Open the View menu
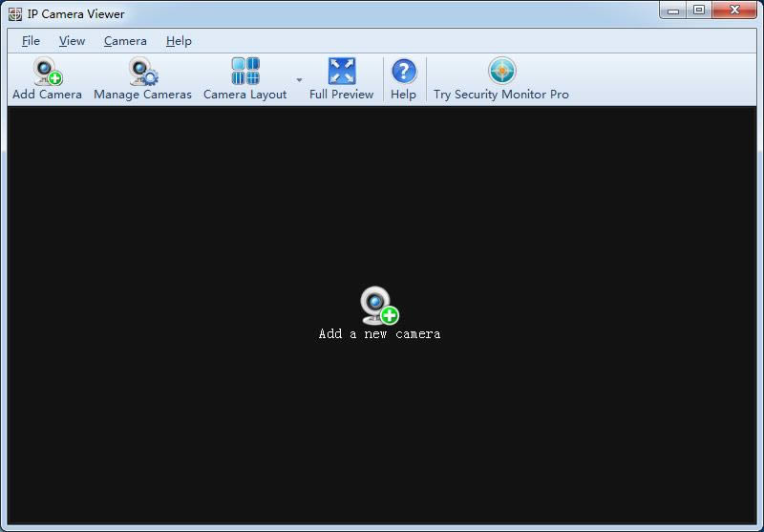The width and height of the screenshot is (764, 532). 73,41
